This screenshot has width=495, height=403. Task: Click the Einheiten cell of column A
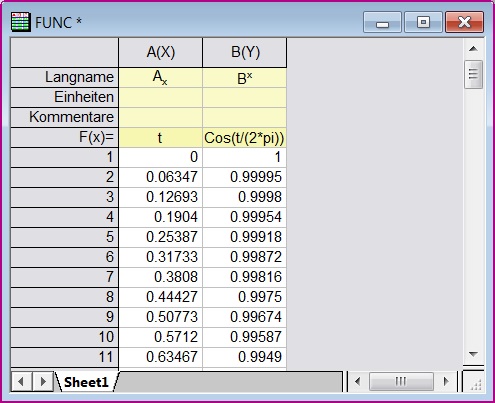[x=160, y=97]
